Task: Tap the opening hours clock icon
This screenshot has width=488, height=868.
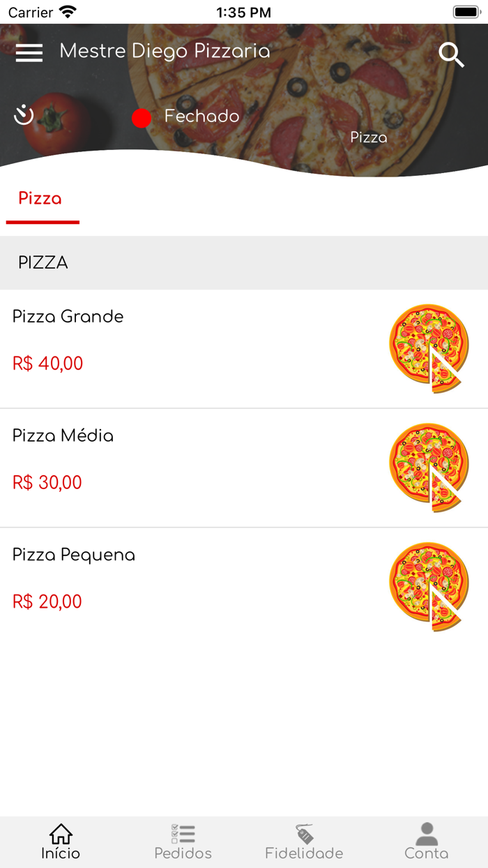Action: [x=24, y=114]
